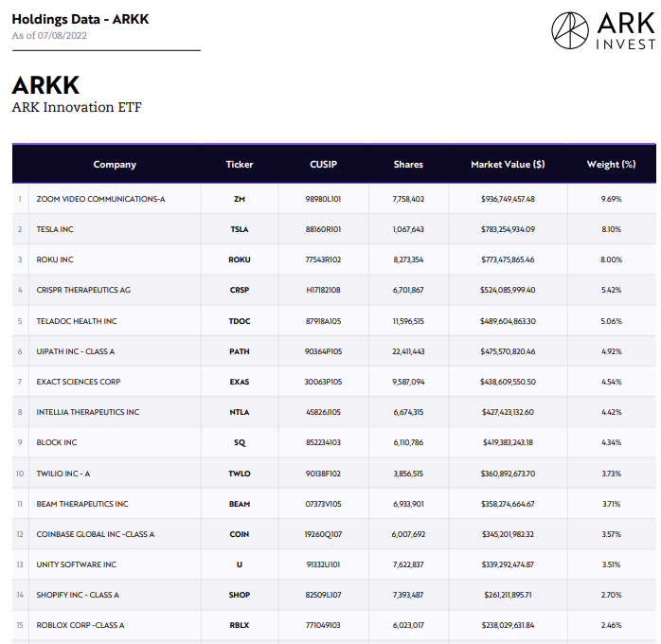Select CUSIP 77543R102

tap(323, 259)
